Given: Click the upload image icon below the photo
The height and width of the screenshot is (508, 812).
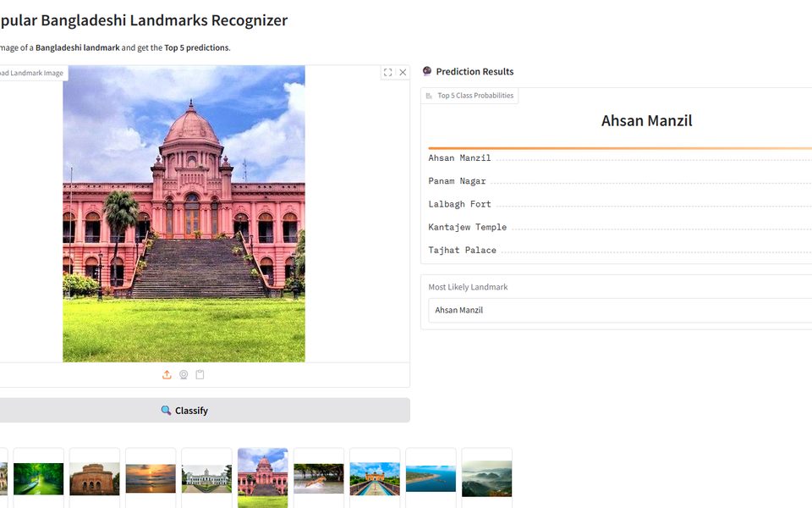Looking at the screenshot, I should (167, 375).
